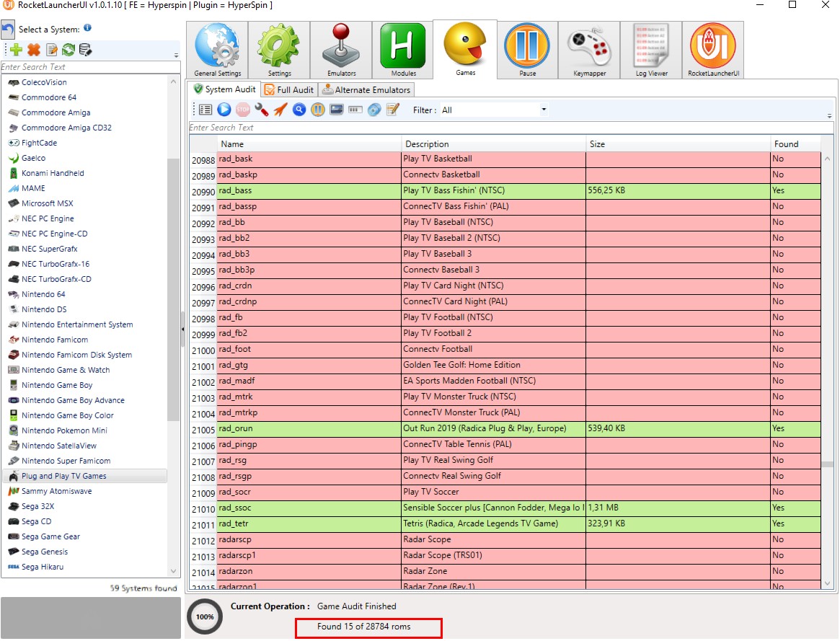Expand the system toolbar overflow arrow
The width and height of the screenshot is (840, 641).
(176, 56)
